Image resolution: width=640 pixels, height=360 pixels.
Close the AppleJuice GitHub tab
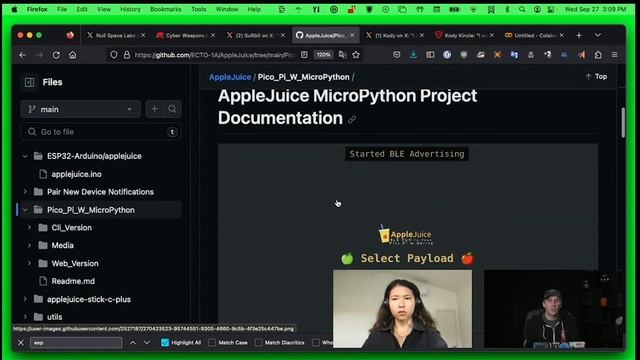352,36
